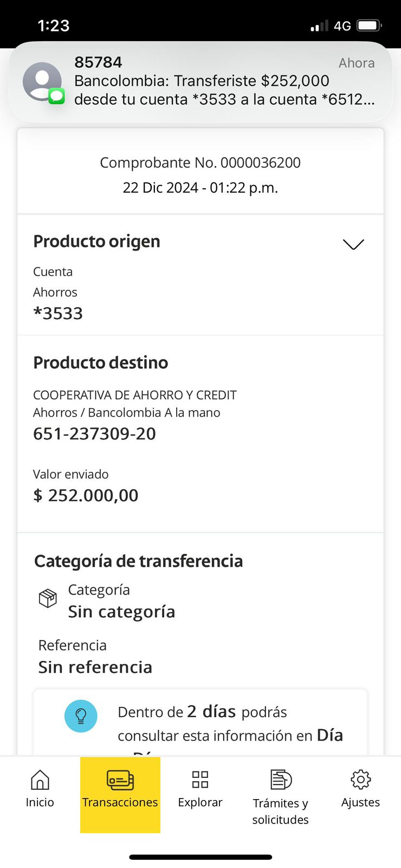This screenshot has width=401, height=868.
Task: Tap the battery indicator in status bar
Action: pyautogui.click(x=369, y=25)
